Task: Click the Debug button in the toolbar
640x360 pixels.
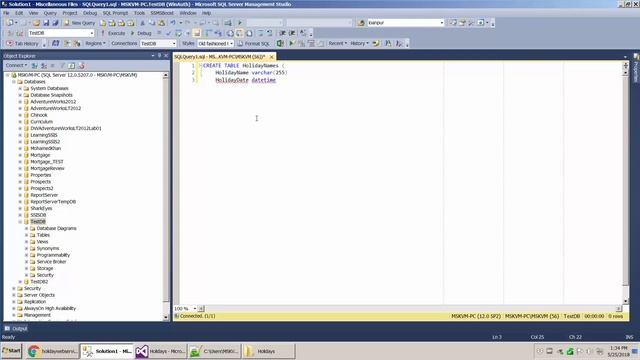Action: coord(141,33)
